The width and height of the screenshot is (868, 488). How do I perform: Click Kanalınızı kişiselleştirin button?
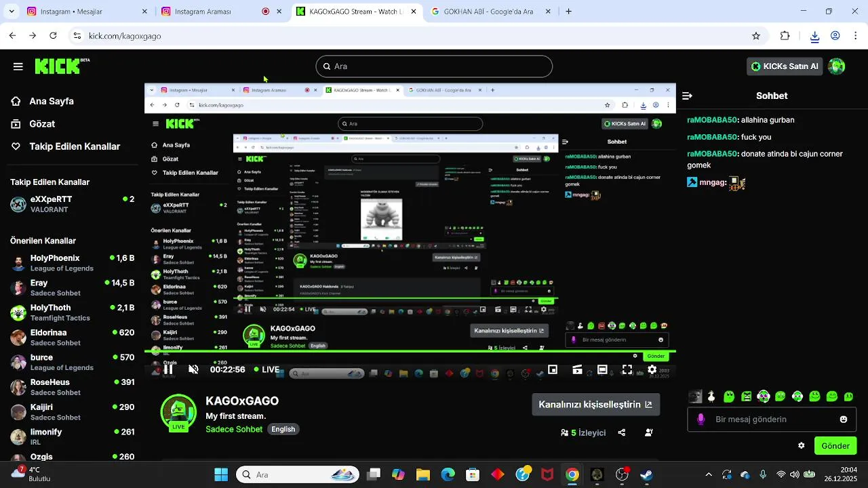[595, 405]
